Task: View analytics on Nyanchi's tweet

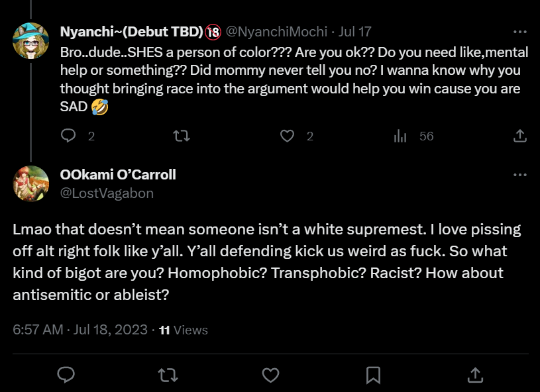Action: pyautogui.click(x=400, y=136)
